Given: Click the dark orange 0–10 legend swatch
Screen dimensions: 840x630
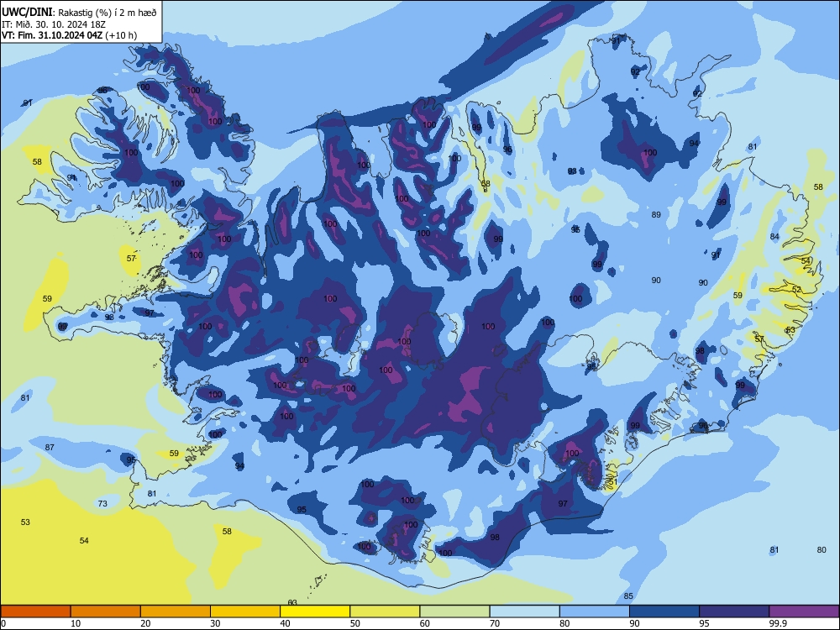Looking at the screenshot, I should coord(35,612).
